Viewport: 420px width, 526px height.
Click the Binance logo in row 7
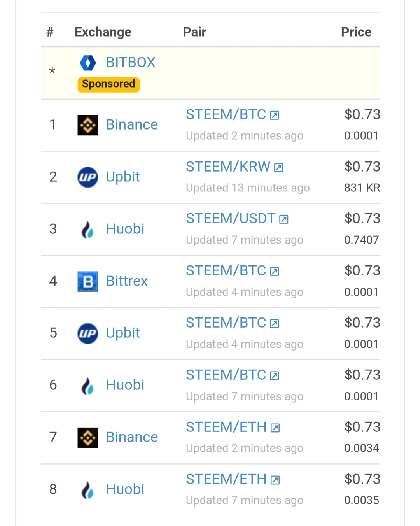coord(88,438)
